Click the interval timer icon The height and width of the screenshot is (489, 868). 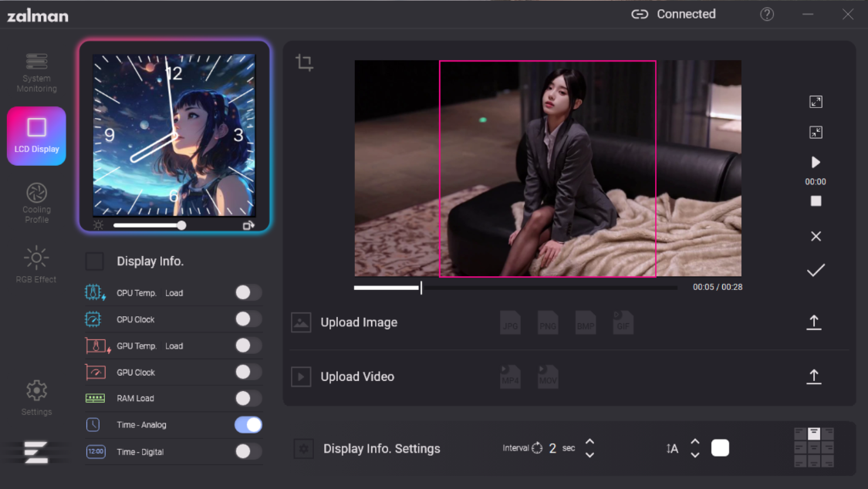tap(537, 448)
